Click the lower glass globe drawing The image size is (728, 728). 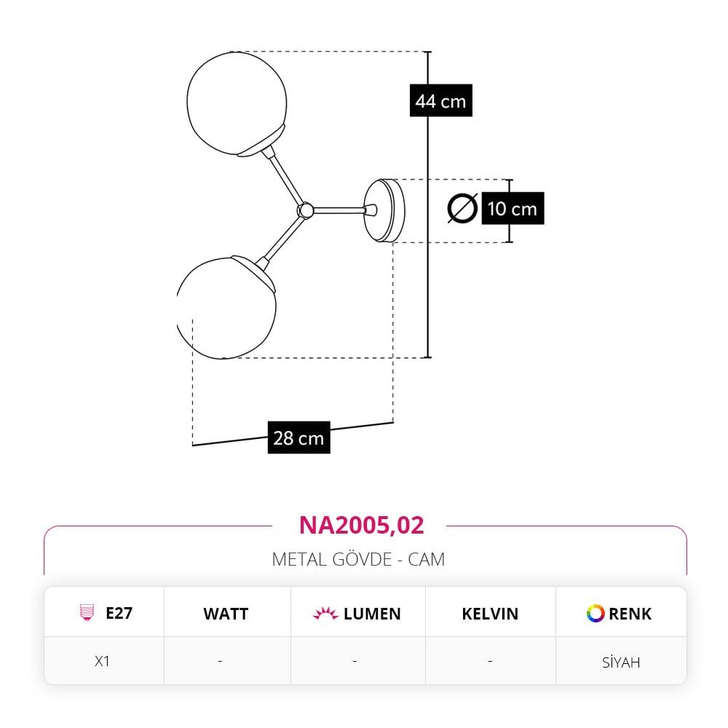tap(226, 307)
